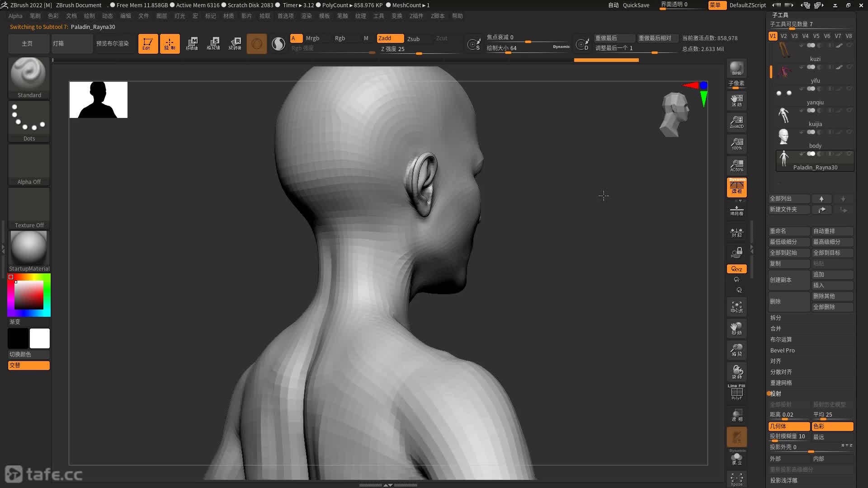Viewport: 868px width, 488px height.
Task: Click the Sculptris Pro mode icon
Action: (x=278, y=44)
